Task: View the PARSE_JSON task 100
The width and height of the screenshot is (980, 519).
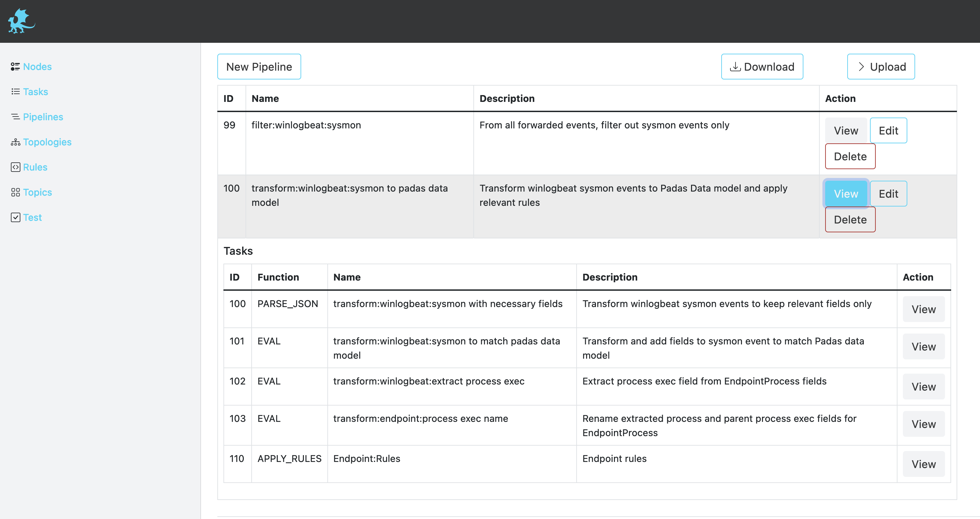Action: 923,309
